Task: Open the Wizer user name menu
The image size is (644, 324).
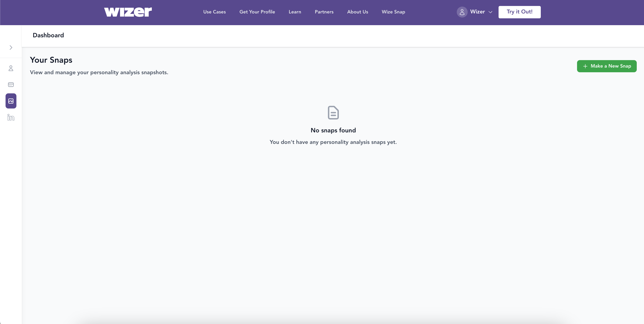Action: coord(477,12)
